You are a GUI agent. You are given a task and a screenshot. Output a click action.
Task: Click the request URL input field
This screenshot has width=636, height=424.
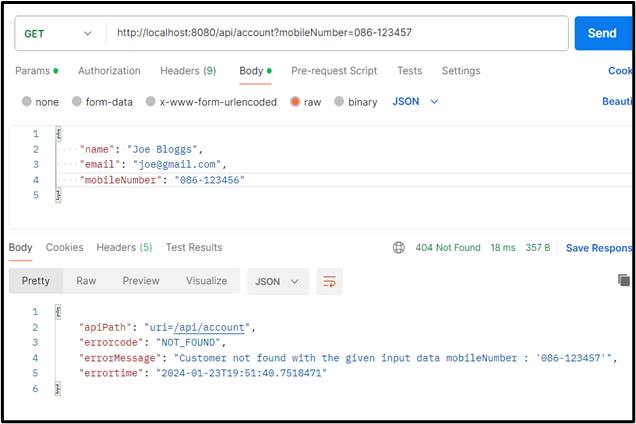coord(336,33)
